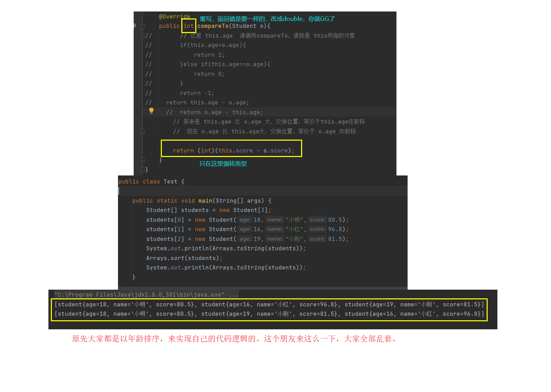The height and width of the screenshot is (392, 551).
Task: Click the @Override annotation
Action: point(174,16)
